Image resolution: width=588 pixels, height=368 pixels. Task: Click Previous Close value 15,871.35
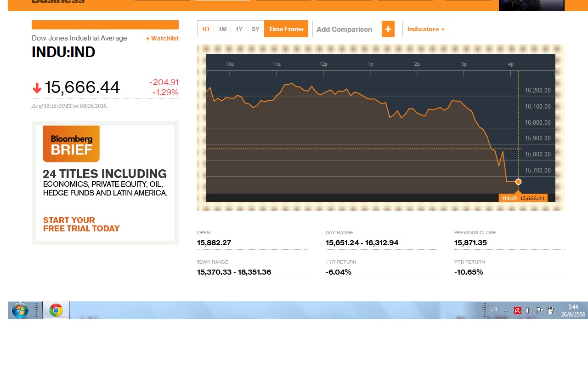tap(470, 242)
